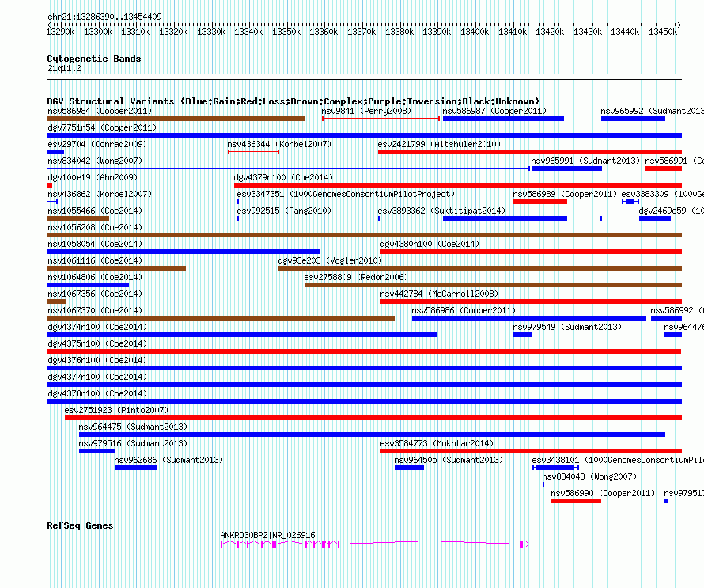This screenshot has width=704, height=588.
Task: Click the esv29704 (Conrad2009) variant label
Action: coord(97,144)
